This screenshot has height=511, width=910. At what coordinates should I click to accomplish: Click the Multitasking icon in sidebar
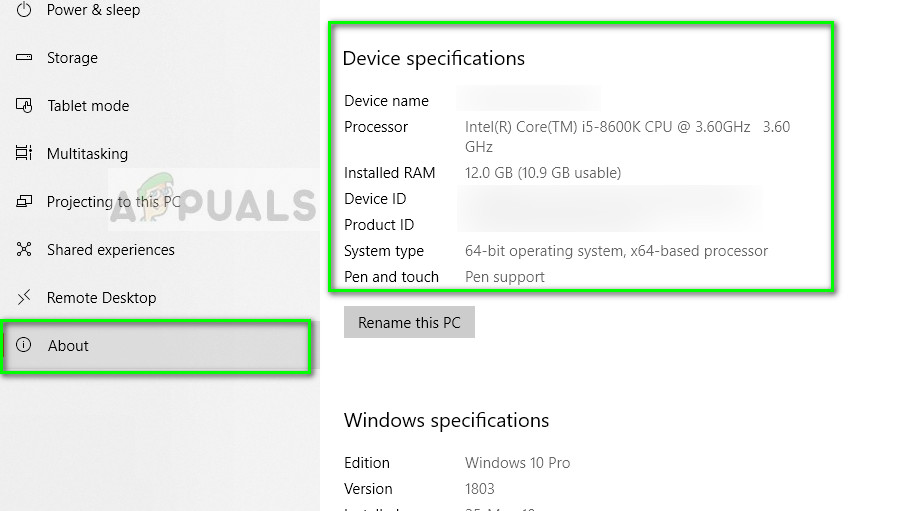pos(24,154)
